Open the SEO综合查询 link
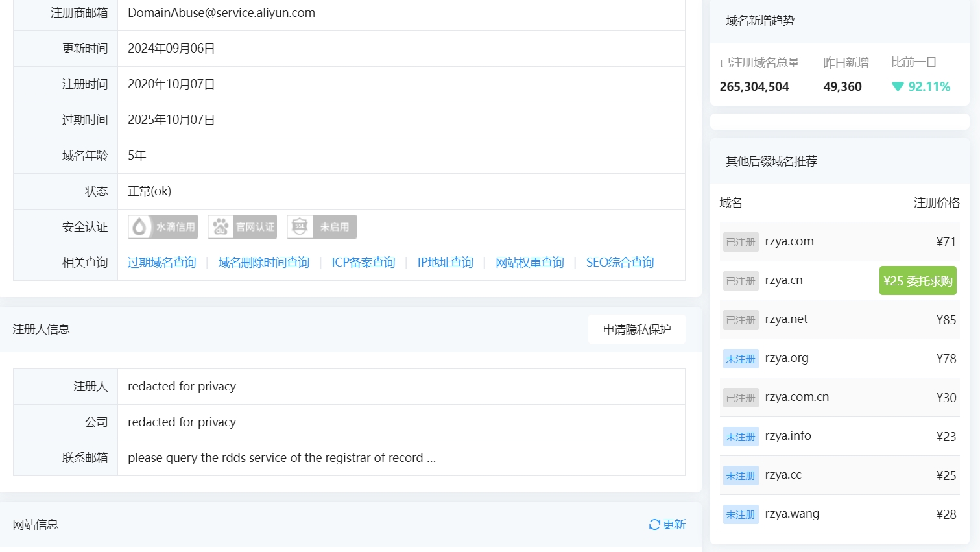 [x=619, y=263]
